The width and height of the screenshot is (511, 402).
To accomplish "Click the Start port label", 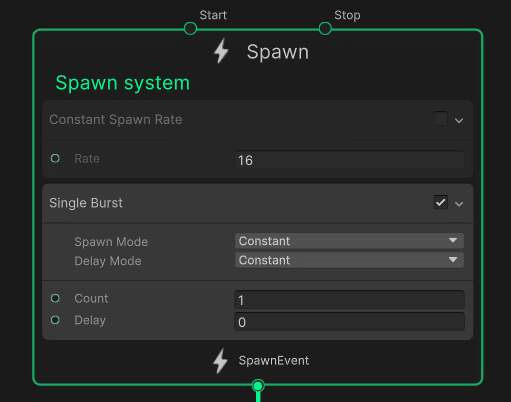I will coord(213,15).
